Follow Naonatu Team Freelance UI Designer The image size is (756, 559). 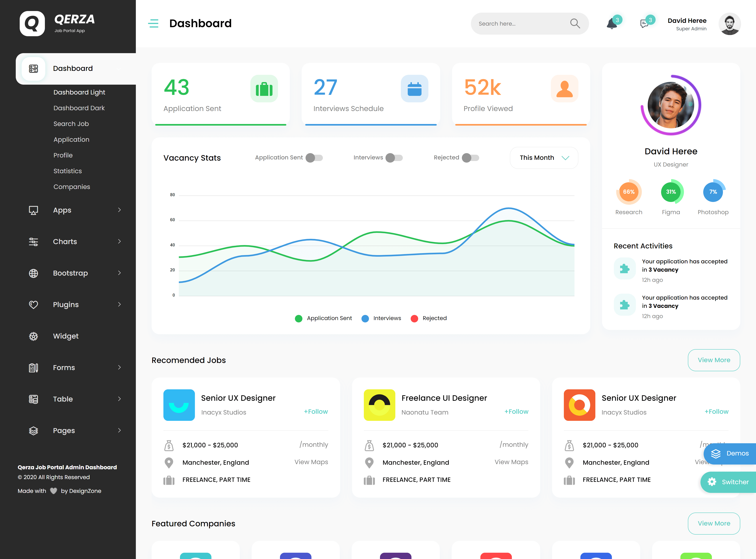pyautogui.click(x=516, y=411)
